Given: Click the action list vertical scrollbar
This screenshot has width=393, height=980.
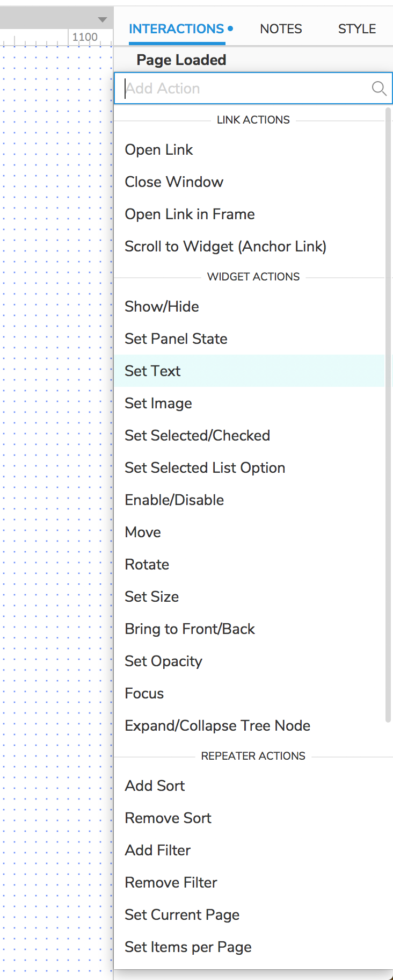Looking at the screenshot, I should (388, 415).
